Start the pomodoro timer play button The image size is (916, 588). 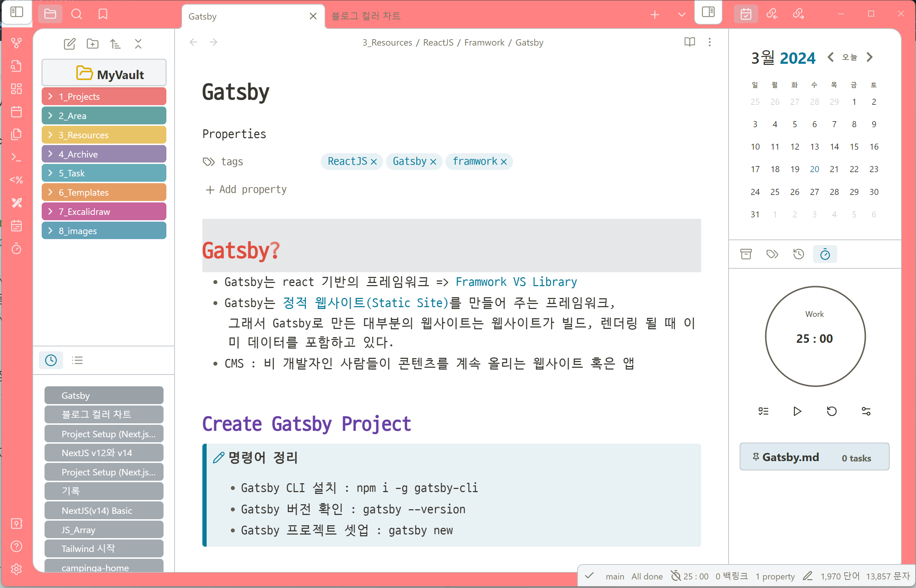tap(797, 411)
